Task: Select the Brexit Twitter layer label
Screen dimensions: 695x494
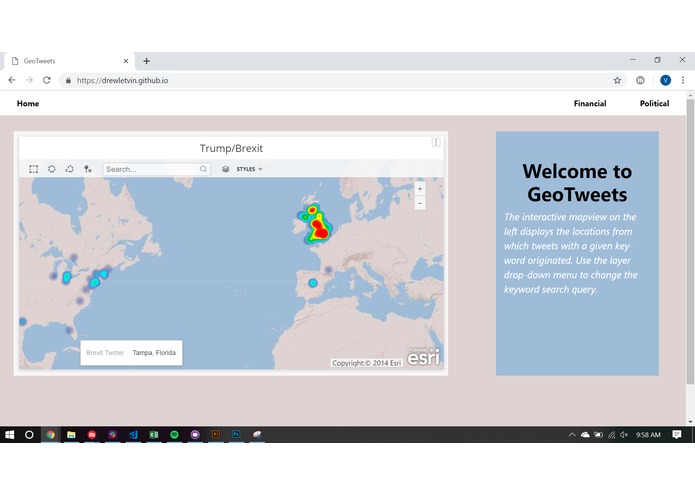Action: 105,353
